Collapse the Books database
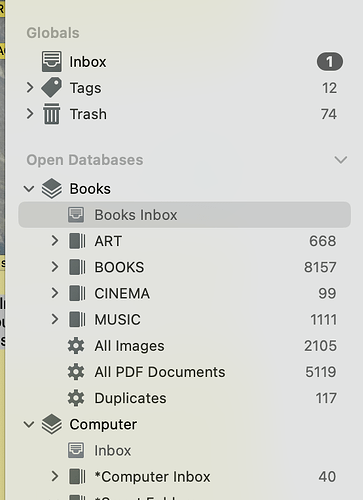363x500 pixels. [x=29, y=189]
